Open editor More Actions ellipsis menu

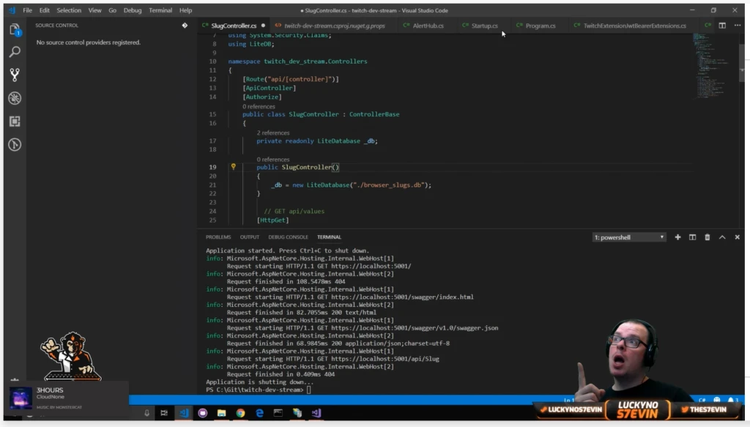click(x=737, y=25)
